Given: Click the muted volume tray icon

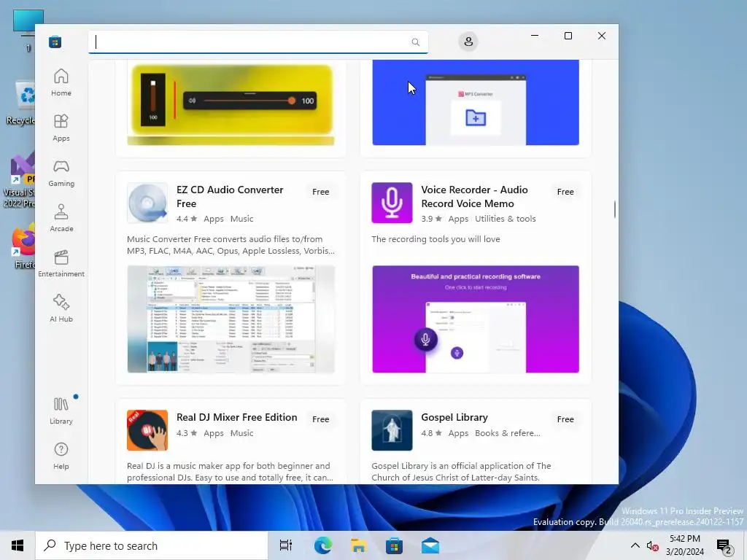Looking at the screenshot, I should tap(652, 545).
